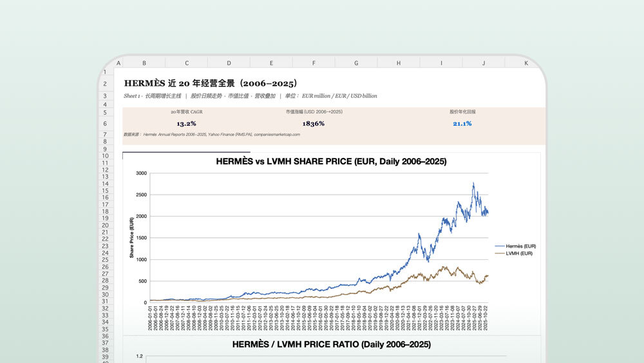Select row 30 header
The height and width of the screenshot is (363, 644).
coord(105,295)
